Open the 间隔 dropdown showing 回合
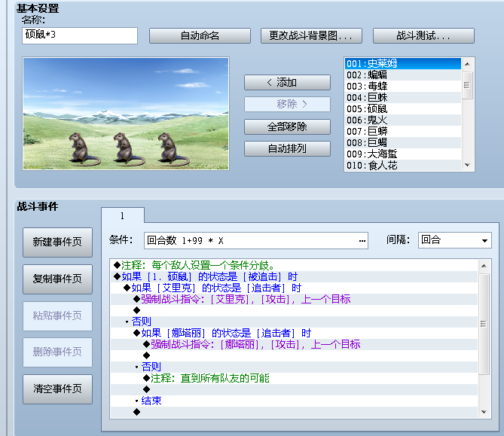The width and height of the screenshot is (504, 436). point(454,240)
